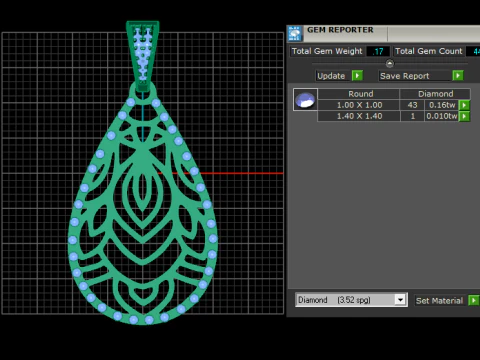
Task: Collapse panel using the round arrow handle
Action: [389, 63]
